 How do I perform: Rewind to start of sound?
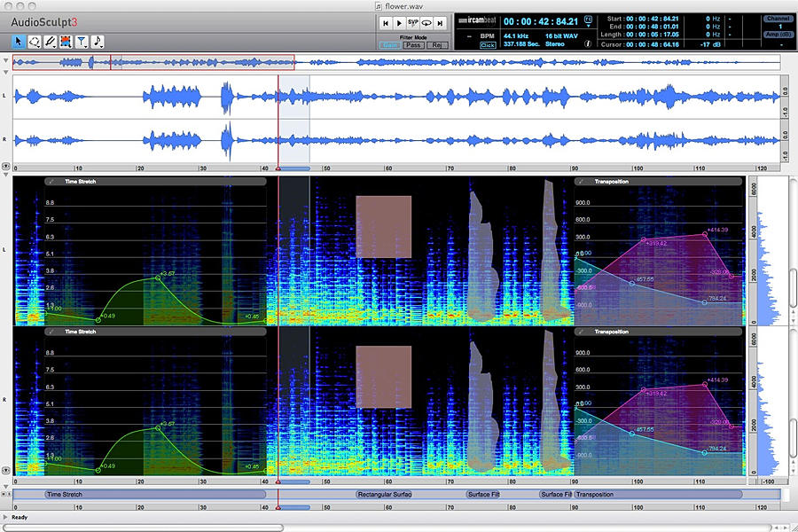pos(386,23)
